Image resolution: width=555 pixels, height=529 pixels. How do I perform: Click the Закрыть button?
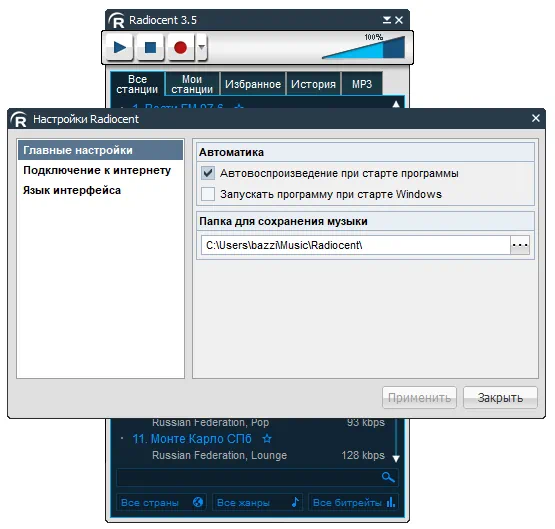(500, 397)
